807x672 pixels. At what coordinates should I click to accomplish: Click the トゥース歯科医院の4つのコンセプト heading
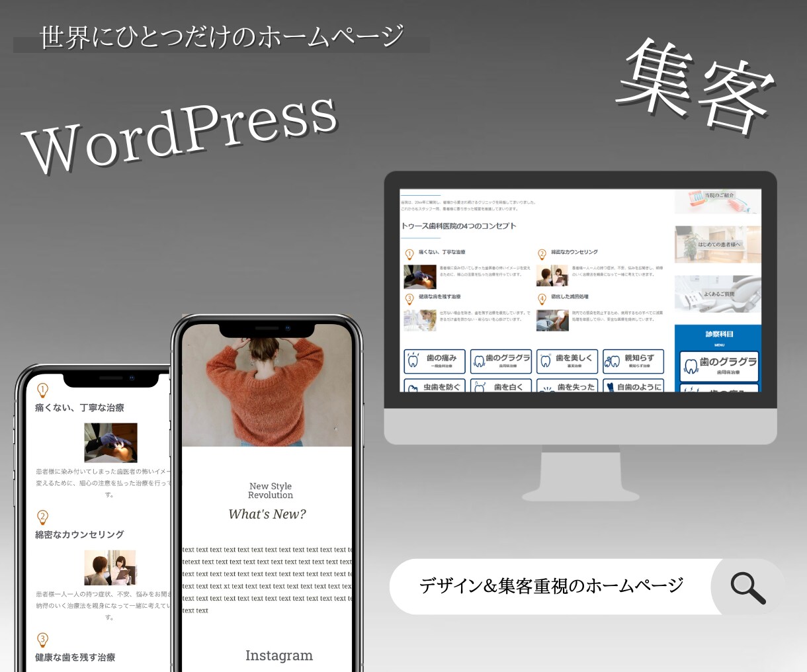click(458, 226)
